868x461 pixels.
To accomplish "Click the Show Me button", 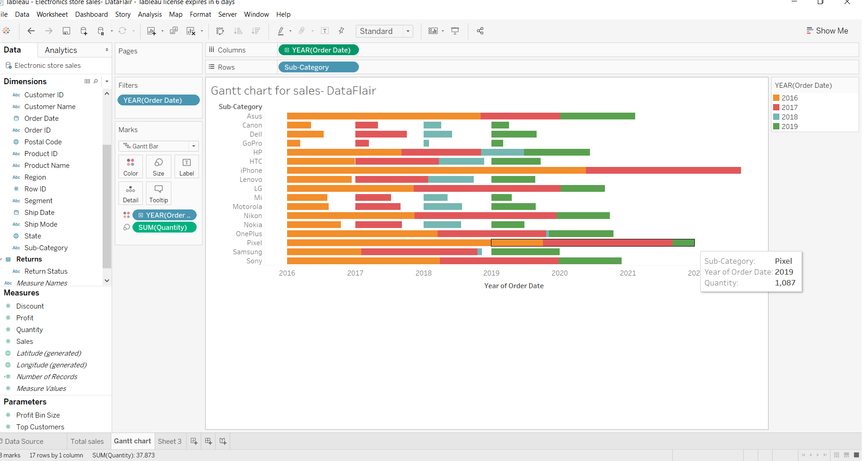I will click(827, 30).
